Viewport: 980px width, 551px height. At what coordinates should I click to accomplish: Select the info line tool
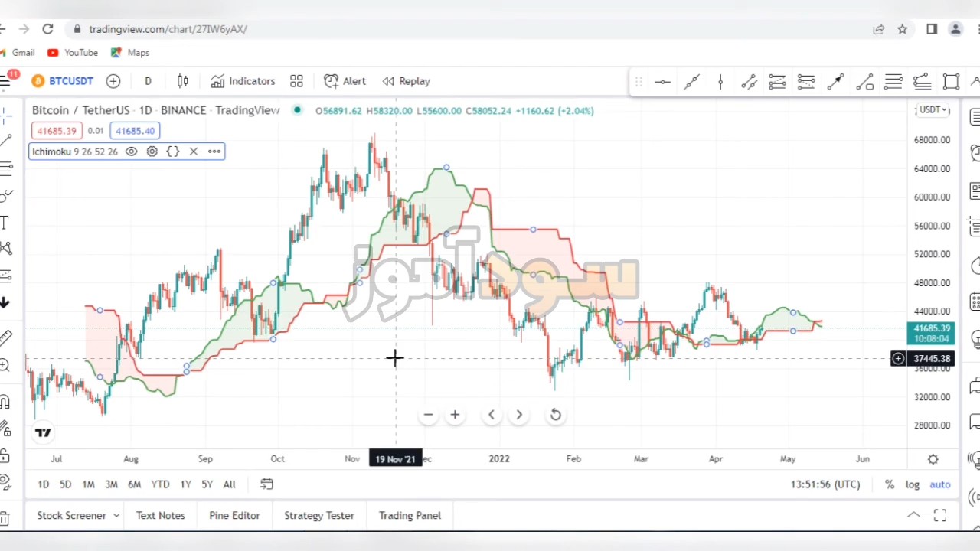coord(864,81)
